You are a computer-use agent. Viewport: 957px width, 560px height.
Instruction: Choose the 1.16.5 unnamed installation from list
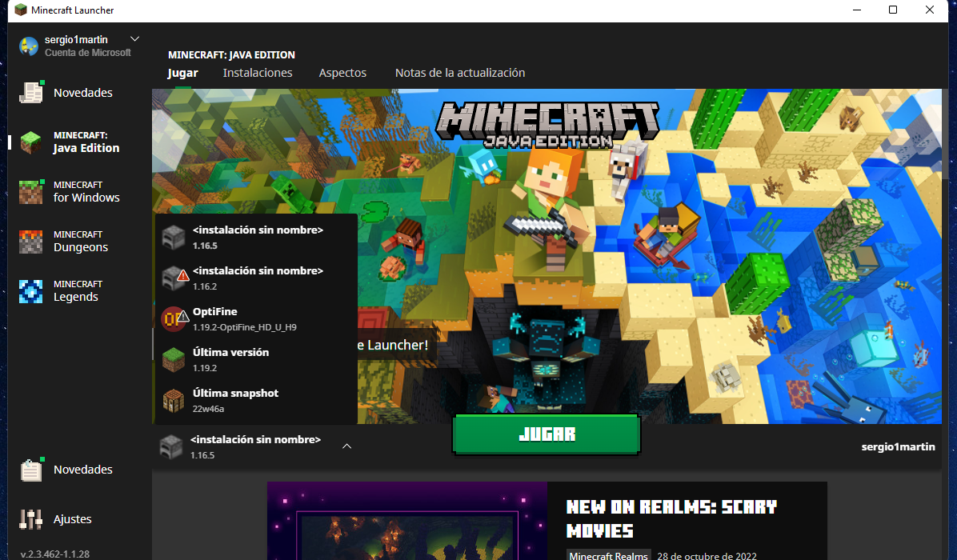[256, 238]
